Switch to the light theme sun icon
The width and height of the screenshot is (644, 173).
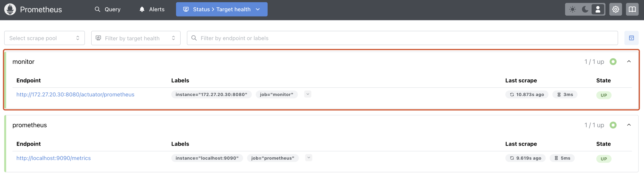572,9
